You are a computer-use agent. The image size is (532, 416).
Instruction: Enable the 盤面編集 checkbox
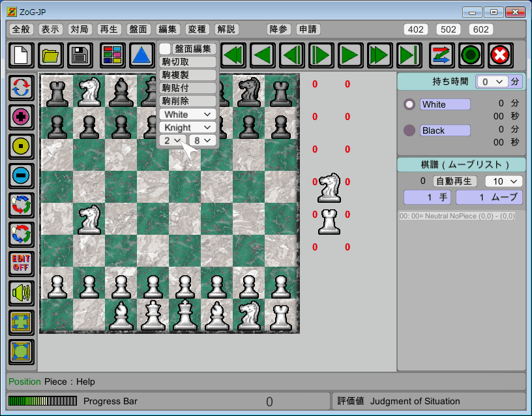pyautogui.click(x=166, y=49)
